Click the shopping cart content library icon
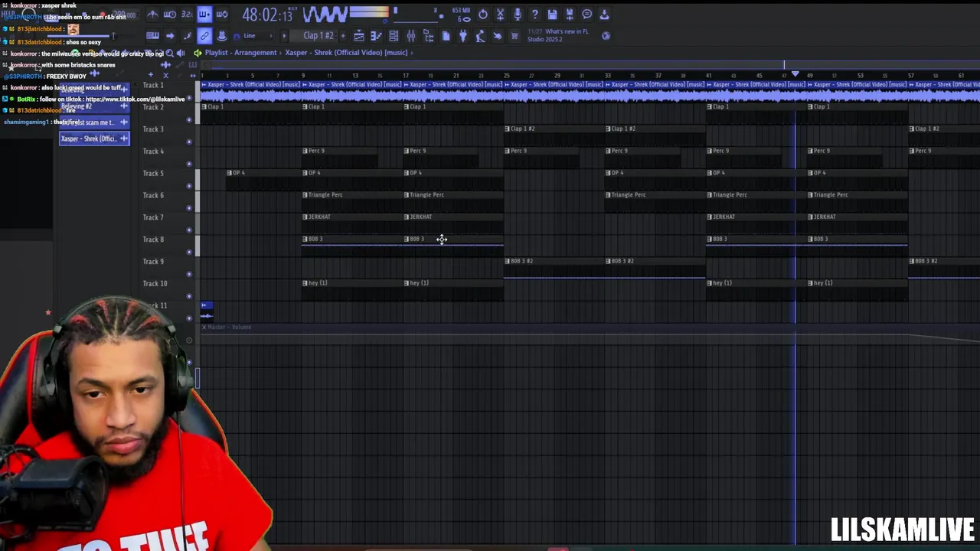This screenshot has width=980, height=551. click(514, 36)
